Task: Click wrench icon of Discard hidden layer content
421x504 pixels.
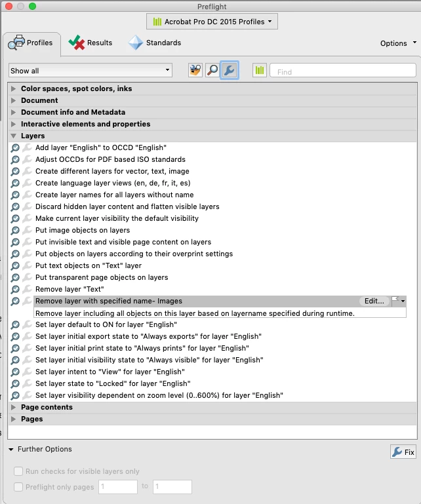Action: point(28,206)
